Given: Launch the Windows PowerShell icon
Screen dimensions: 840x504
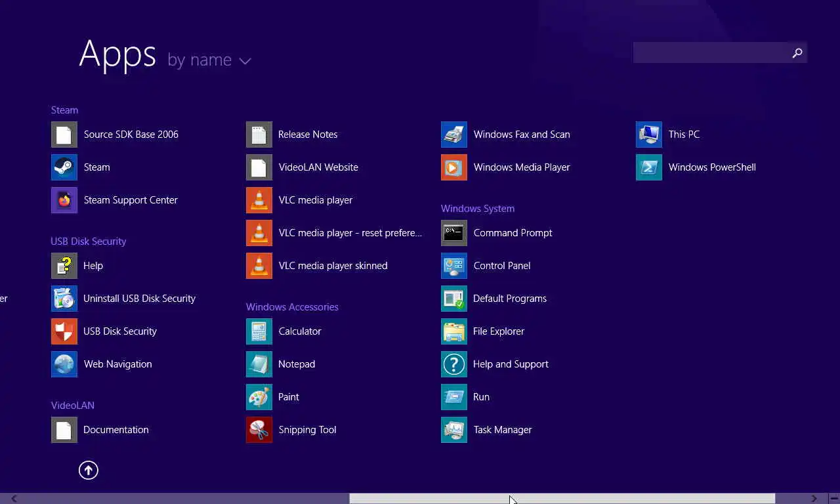Looking at the screenshot, I should pos(649,167).
